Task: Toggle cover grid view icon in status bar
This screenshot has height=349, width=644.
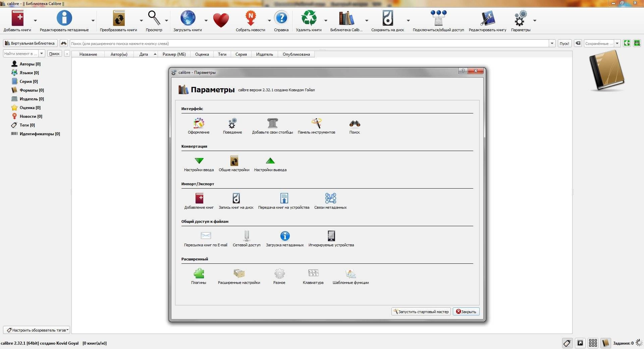Action: 593,343
